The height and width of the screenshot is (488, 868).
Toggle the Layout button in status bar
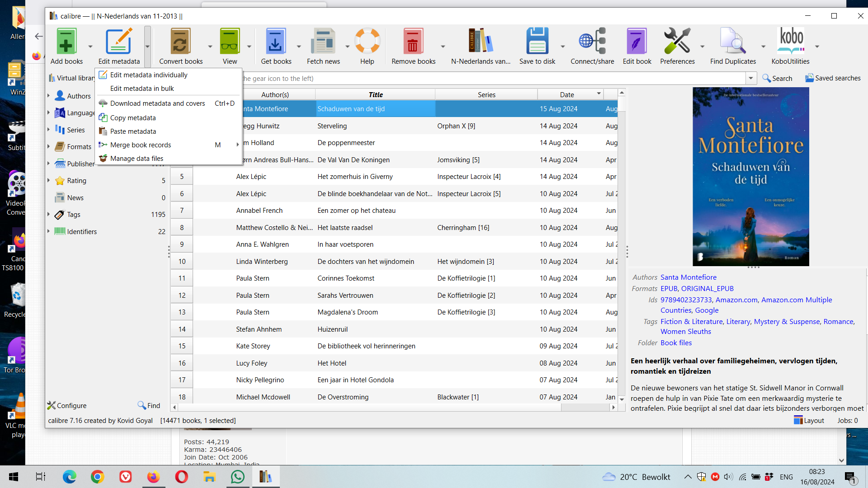click(809, 420)
